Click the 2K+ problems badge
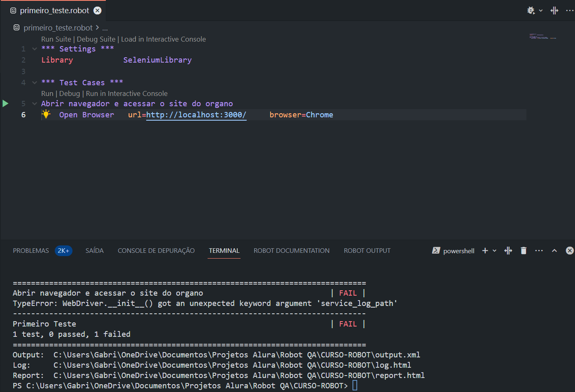Viewport: 575px width, 392px height. coord(63,251)
